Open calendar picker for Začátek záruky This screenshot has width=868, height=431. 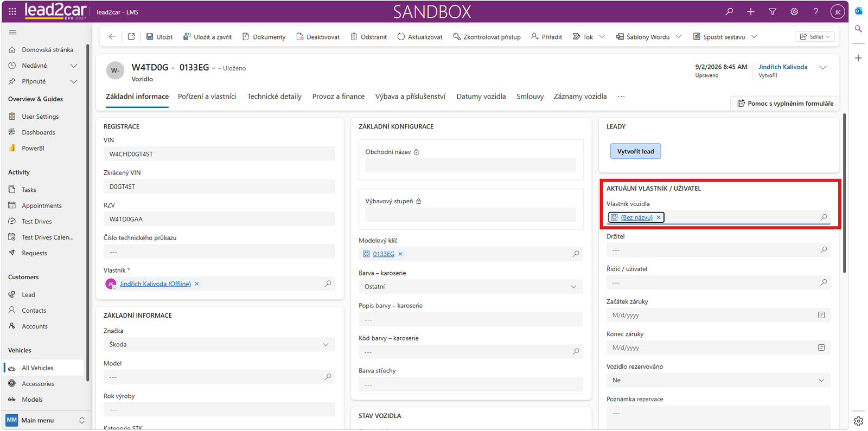pyautogui.click(x=821, y=315)
